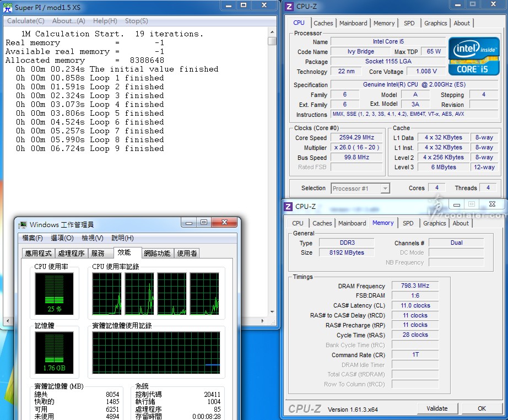This screenshot has width=508, height=420.
Task: Open the Graphics tab in top CPU-Z window
Action: (435, 23)
